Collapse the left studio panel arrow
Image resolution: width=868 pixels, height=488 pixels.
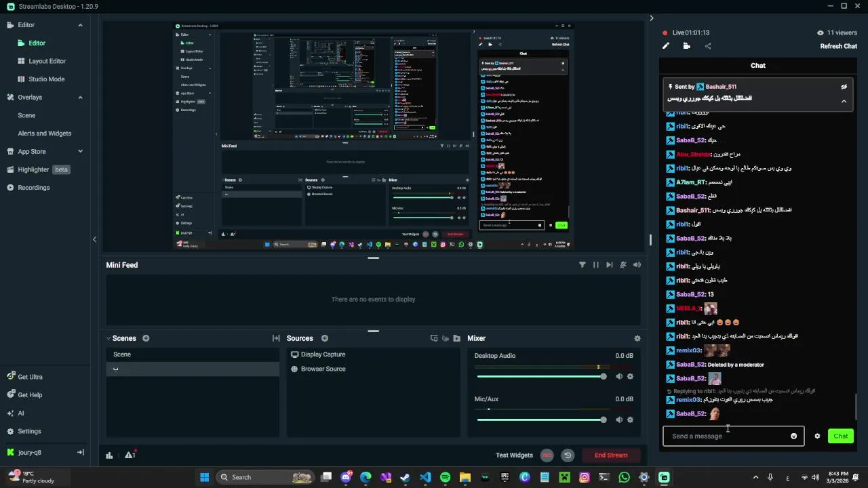pos(94,239)
